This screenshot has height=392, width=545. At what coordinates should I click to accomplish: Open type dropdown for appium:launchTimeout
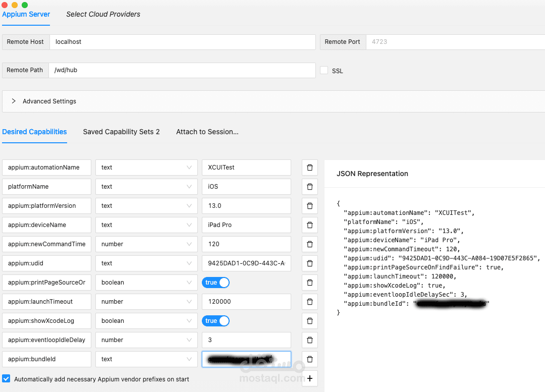click(146, 302)
